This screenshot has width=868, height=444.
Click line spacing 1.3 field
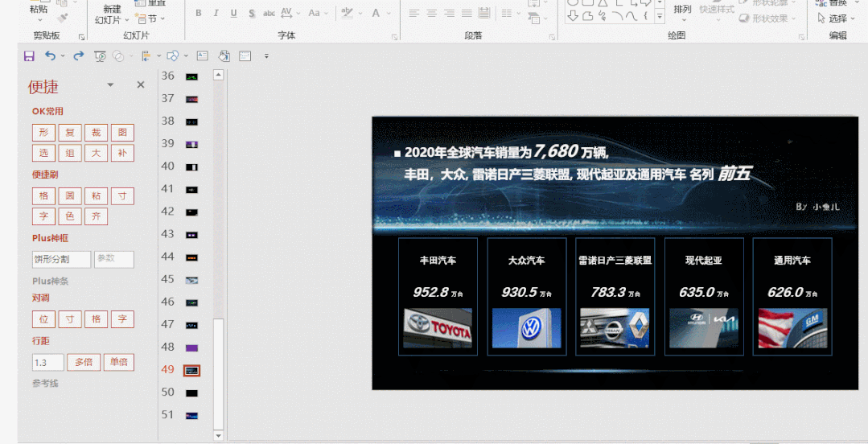[x=48, y=363]
